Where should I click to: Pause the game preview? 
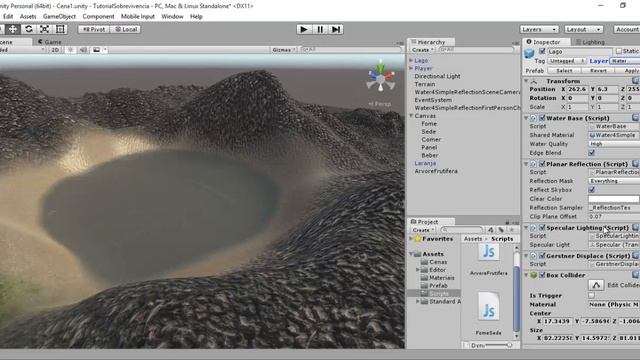click(320, 29)
